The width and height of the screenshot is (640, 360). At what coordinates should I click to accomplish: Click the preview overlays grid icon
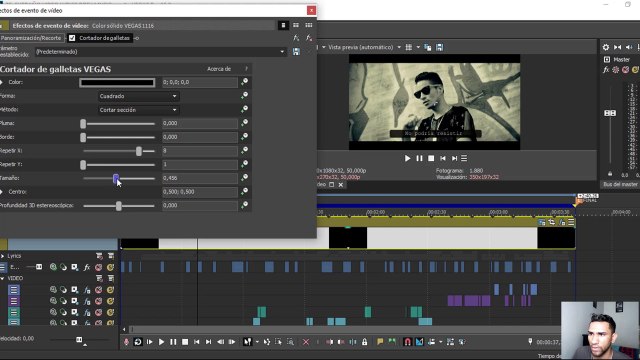(409, 47)
